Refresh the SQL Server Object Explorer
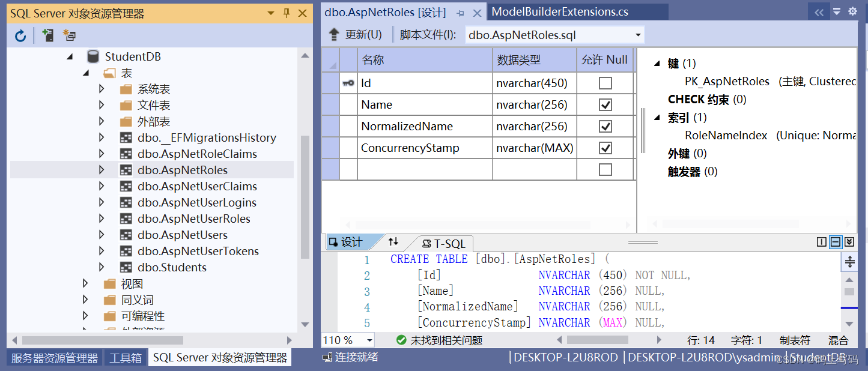868x371 pixels. (20, 35)
